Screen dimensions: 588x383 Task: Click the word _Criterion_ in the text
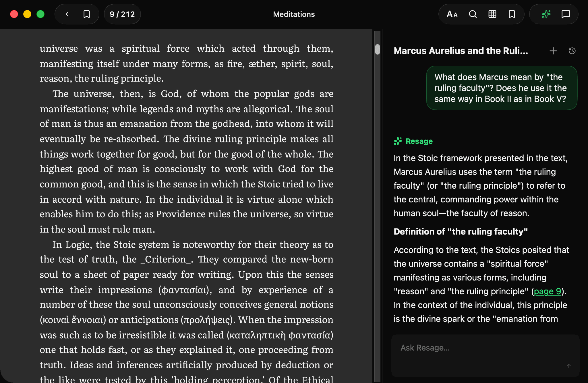point(166,260)
